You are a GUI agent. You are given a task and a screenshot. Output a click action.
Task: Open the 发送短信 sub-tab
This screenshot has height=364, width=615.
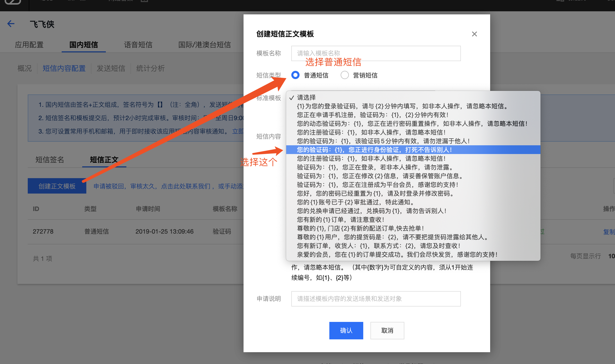coord(111,68)
